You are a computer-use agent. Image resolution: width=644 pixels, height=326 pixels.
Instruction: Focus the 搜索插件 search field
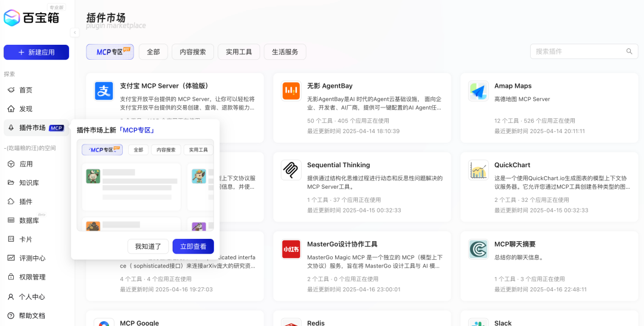click(x=584, y=51)
